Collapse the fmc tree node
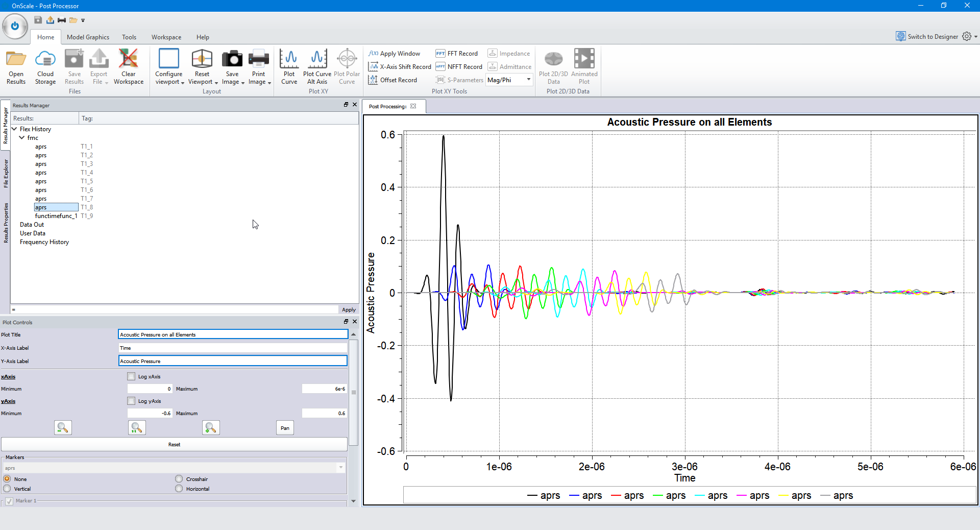Screen dimensions: 980x530 [22, 138]
